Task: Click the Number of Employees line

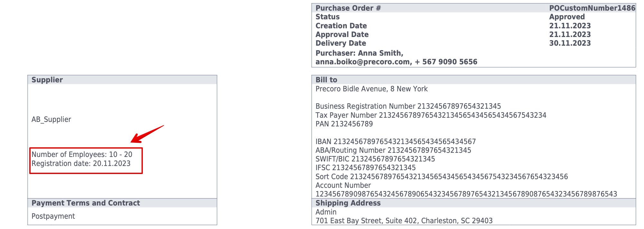Action: 82,154
